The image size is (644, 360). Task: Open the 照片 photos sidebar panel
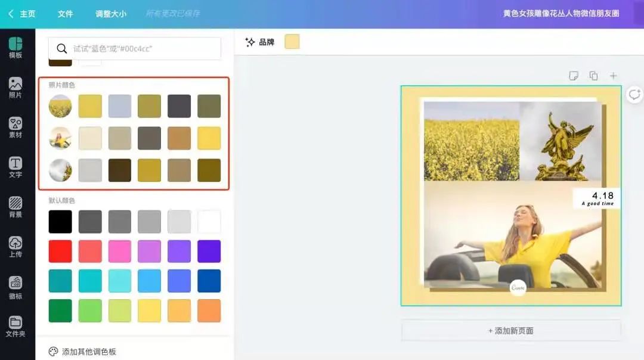click(16, 88)
